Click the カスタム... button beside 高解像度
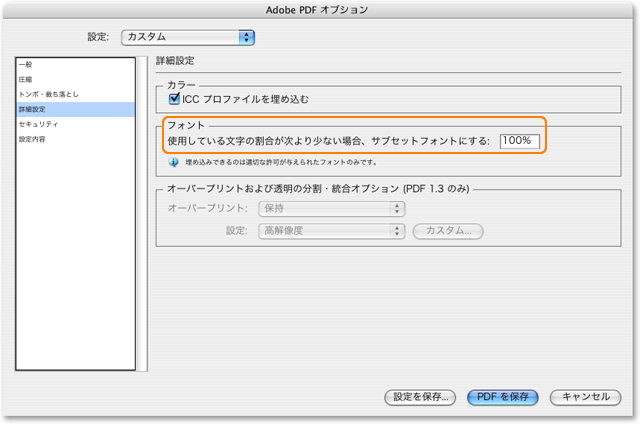This screenshot has height=424, width=640. [448, 231]
